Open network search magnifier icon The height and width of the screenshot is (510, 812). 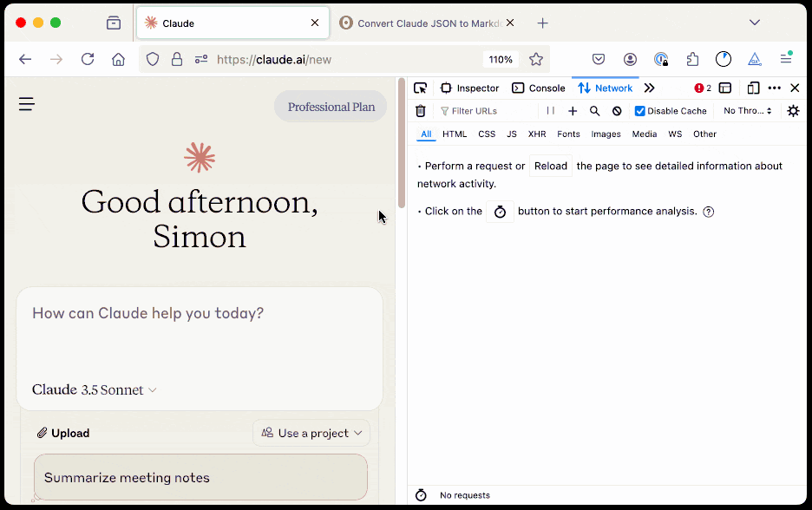point(594,111)
